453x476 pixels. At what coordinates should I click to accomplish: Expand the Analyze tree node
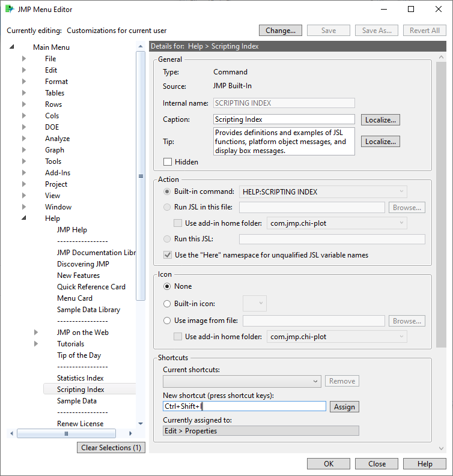24,139
